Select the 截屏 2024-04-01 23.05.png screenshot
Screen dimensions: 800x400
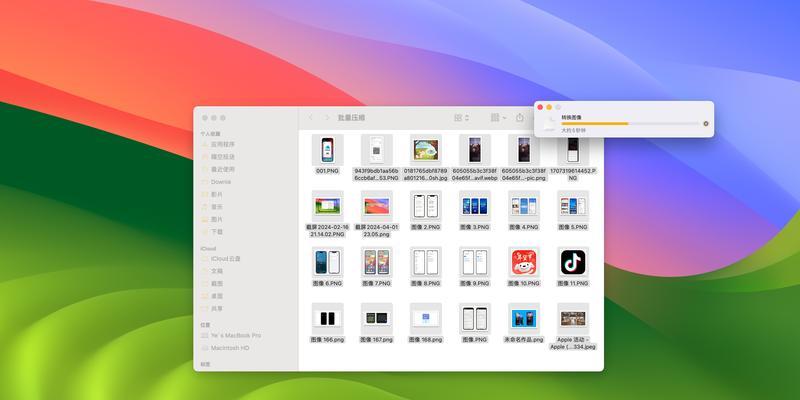tap(377, 206)
